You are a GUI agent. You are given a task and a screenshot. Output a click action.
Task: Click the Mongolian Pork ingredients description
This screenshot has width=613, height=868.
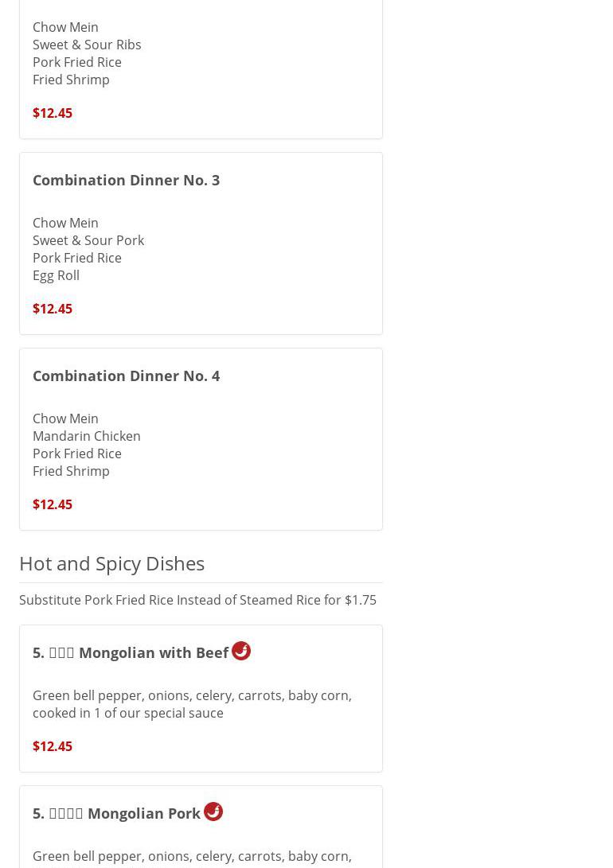coord(191,856)
